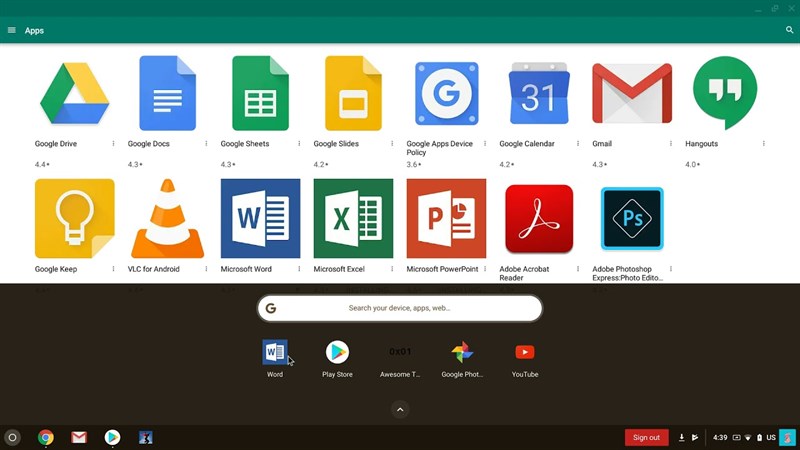Open the Google Drive app icon
Screen dimensions: 800x450
pos(74,93)
